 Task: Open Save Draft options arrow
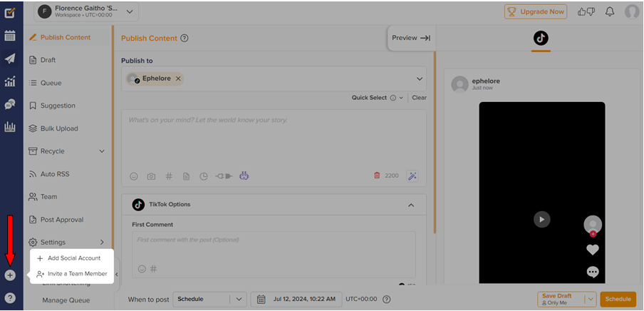[590, 299]
